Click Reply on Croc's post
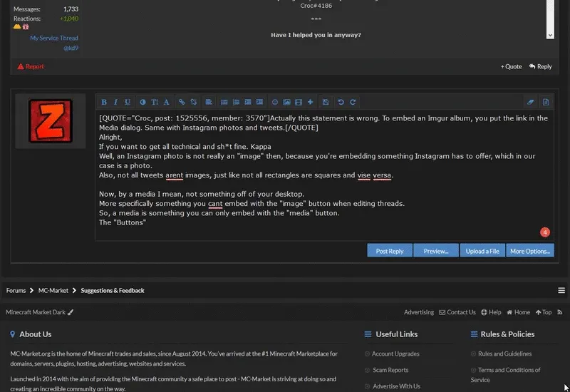Image resolution: width=570 pixels, height=392 pixels. pyautogui.click(x=541, y=66)
